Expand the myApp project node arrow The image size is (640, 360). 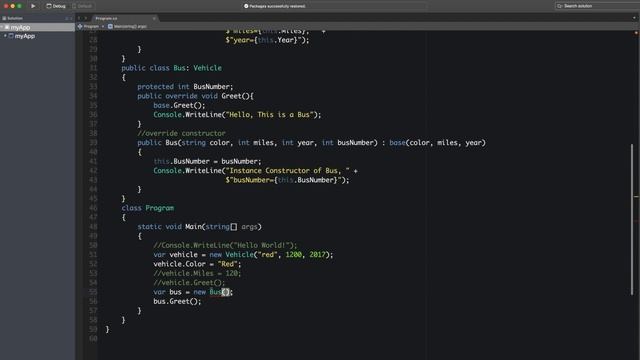pos(5,36)
